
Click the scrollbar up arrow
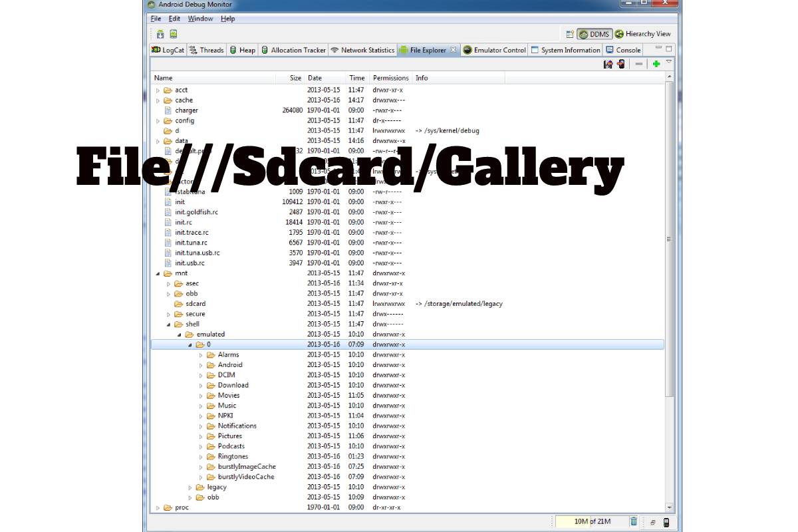click(669, 77)
